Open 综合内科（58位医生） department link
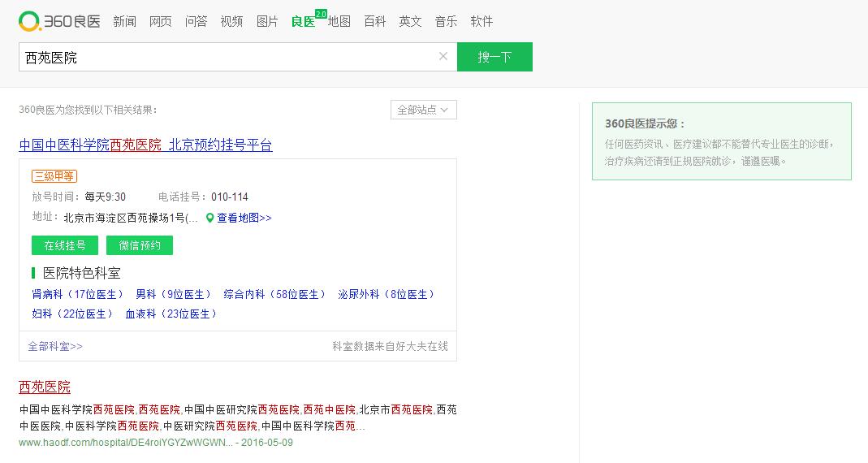The image size is (868, 463). 274,294
